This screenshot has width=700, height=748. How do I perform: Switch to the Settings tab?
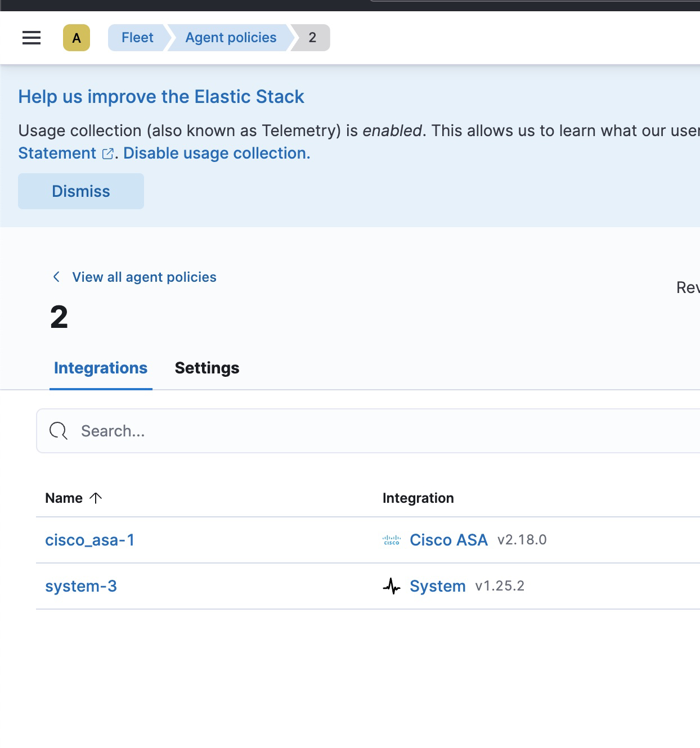point(207,368)
